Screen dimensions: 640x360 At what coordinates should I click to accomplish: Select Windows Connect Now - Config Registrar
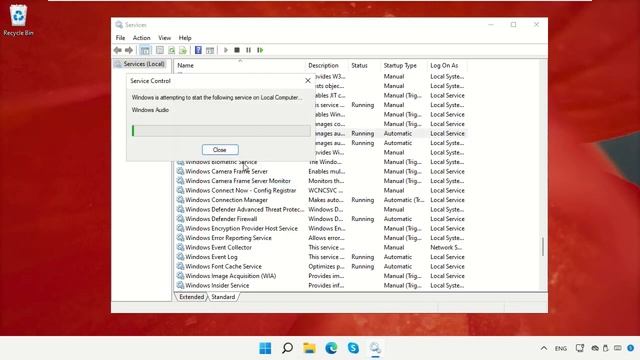[240, 190]
